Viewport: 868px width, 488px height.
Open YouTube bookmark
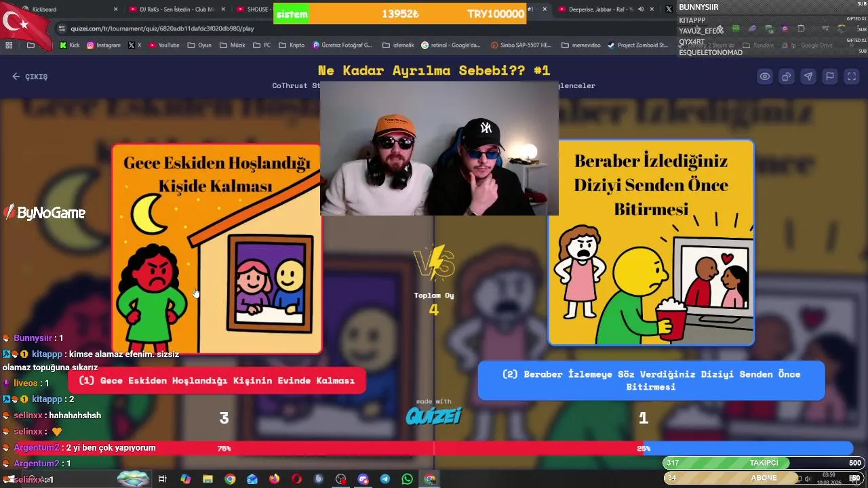coord(163,45)
